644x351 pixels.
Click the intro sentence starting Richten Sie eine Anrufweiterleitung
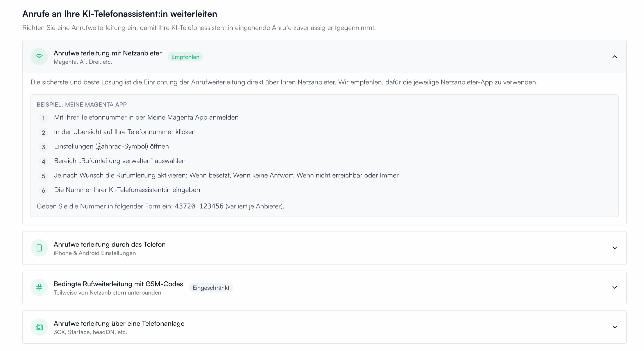tap(199, 28)
